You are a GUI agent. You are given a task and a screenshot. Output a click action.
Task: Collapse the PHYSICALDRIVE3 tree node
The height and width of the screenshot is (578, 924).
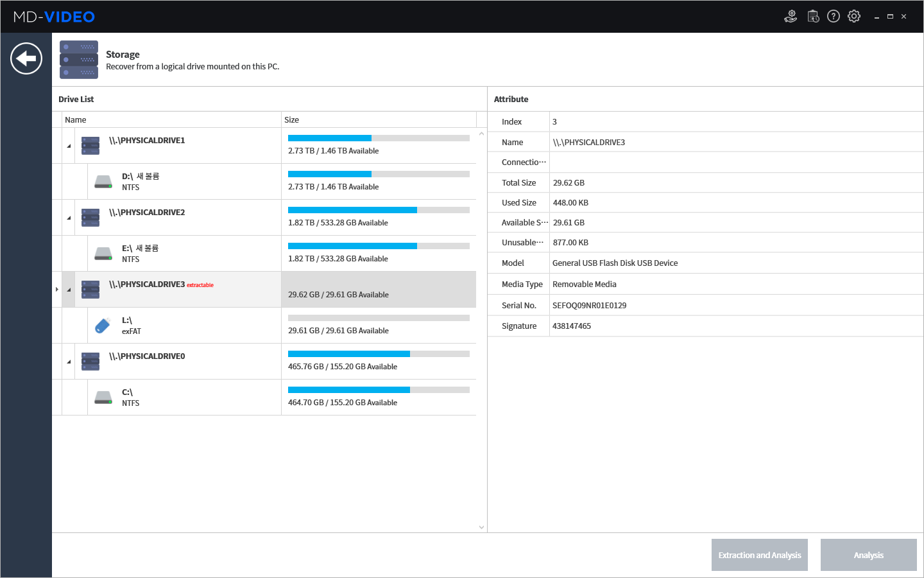pos(69,290)
